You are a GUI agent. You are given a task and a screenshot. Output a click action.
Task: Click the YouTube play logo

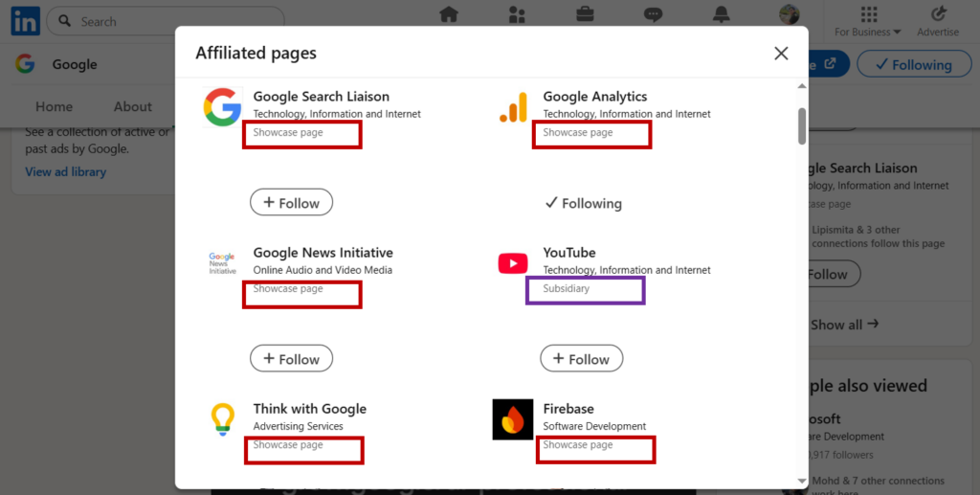click(x=513, y=263)
